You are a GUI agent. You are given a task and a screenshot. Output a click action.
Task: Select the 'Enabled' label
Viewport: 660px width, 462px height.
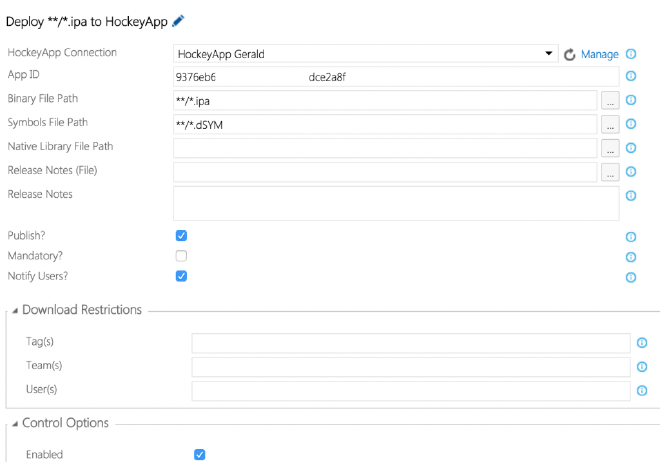[44, 454]
